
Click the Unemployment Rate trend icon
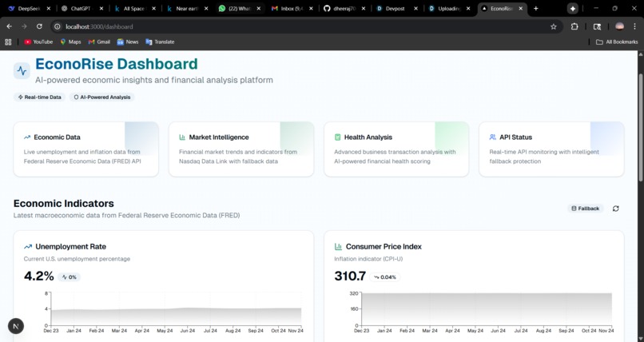pos(28,247)
